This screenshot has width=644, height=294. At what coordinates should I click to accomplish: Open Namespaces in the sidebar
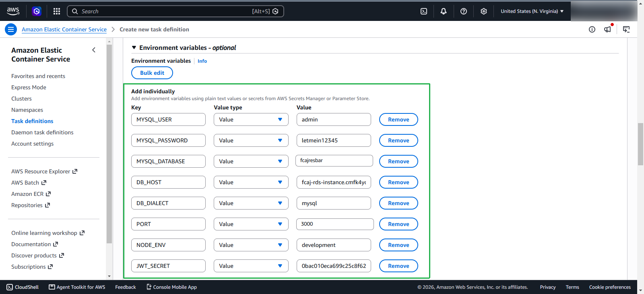coord(27,110)
